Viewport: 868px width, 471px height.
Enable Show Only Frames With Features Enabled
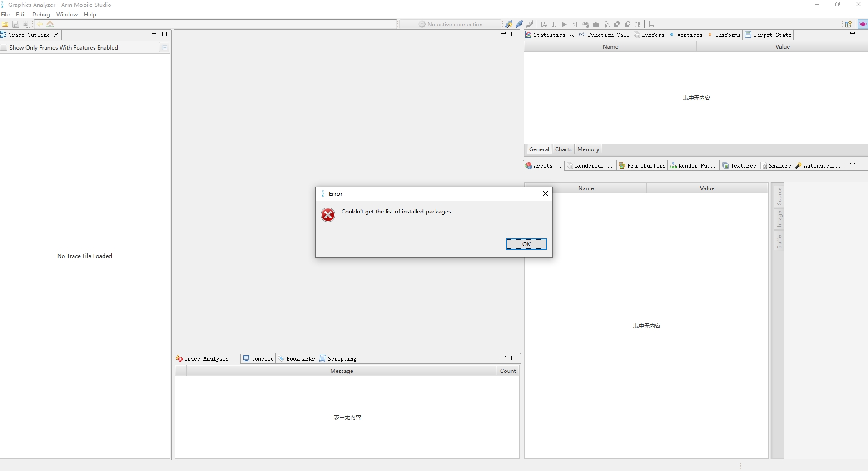(4, 48)
